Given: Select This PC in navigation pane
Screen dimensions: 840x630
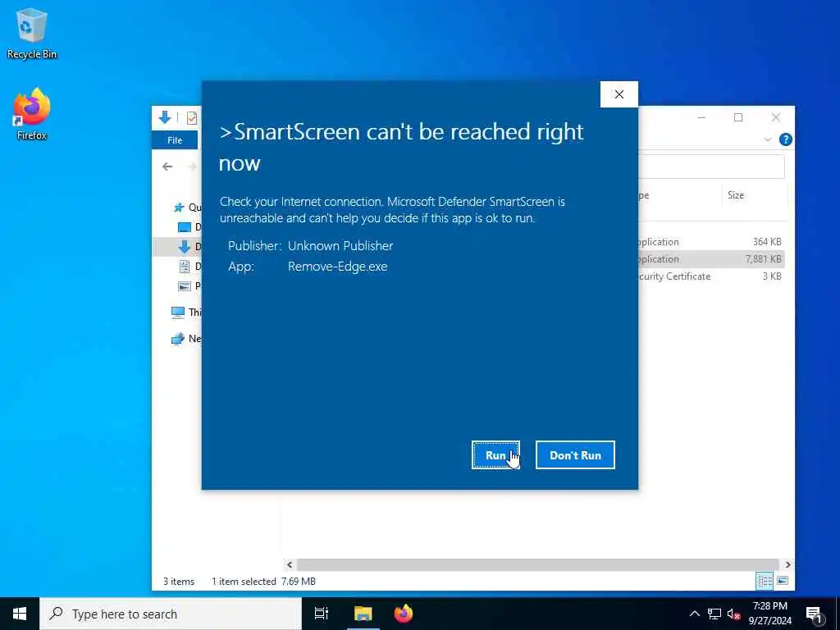Looking at the screenshot, I should click(x=186, y=312).
